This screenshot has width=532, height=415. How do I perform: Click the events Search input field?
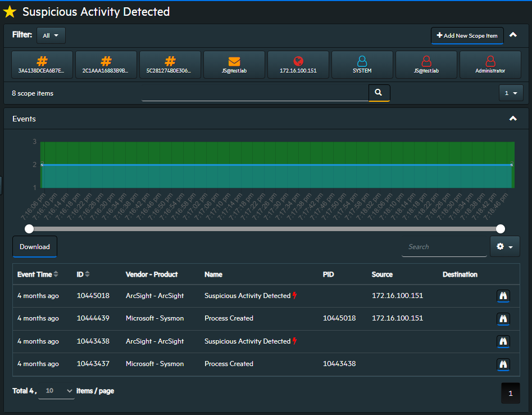coord(444,247)
